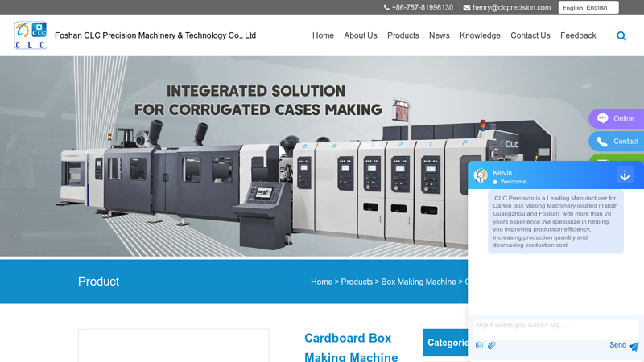
Task: Click the Products breadcrumb link
Action: click(357, 282)
